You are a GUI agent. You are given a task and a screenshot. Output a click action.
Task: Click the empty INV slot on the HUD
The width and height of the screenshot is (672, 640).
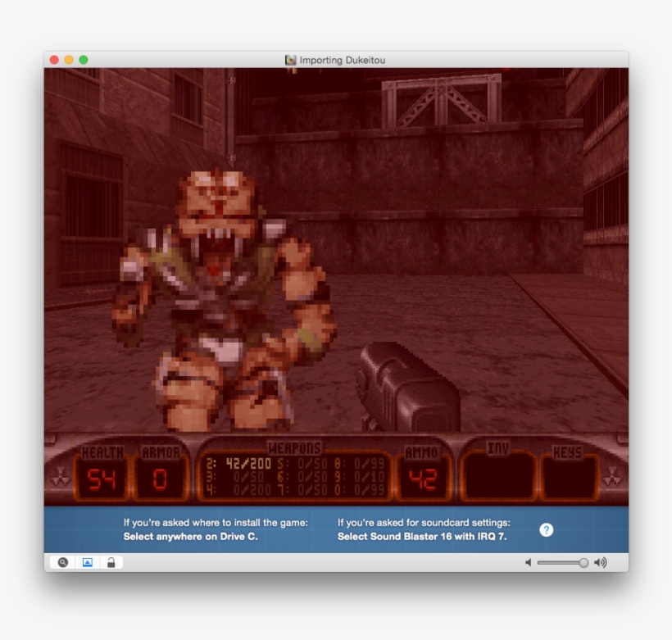pyautogui.click(x=497, y=475)
